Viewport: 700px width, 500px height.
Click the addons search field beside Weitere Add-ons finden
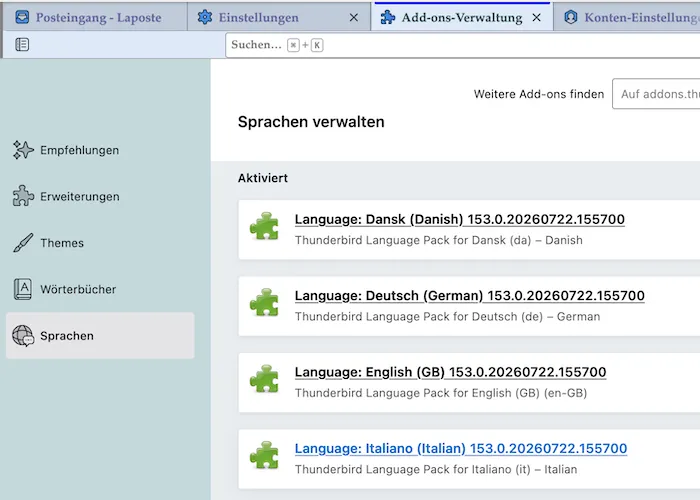(656, 94)
